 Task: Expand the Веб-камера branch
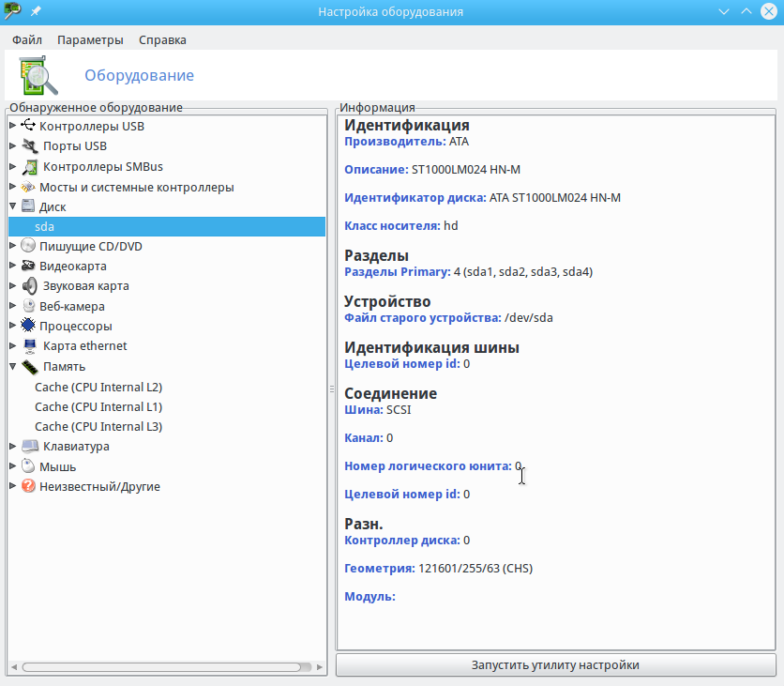tap(13, 306)
